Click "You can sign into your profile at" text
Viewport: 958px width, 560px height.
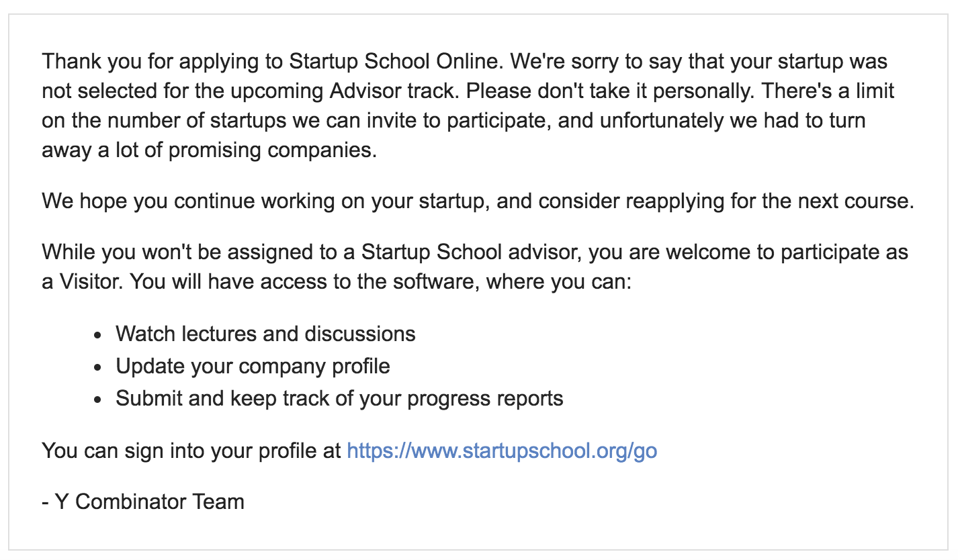191,451
